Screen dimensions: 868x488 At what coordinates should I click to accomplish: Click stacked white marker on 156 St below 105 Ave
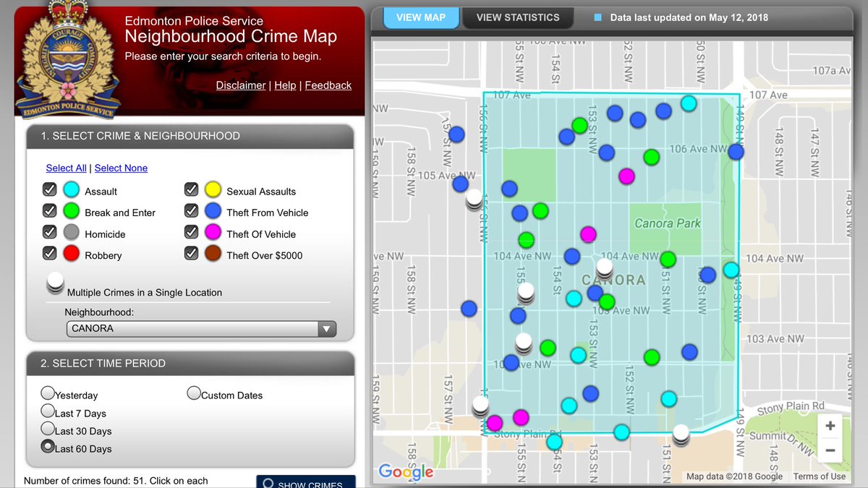click(475, 200)
